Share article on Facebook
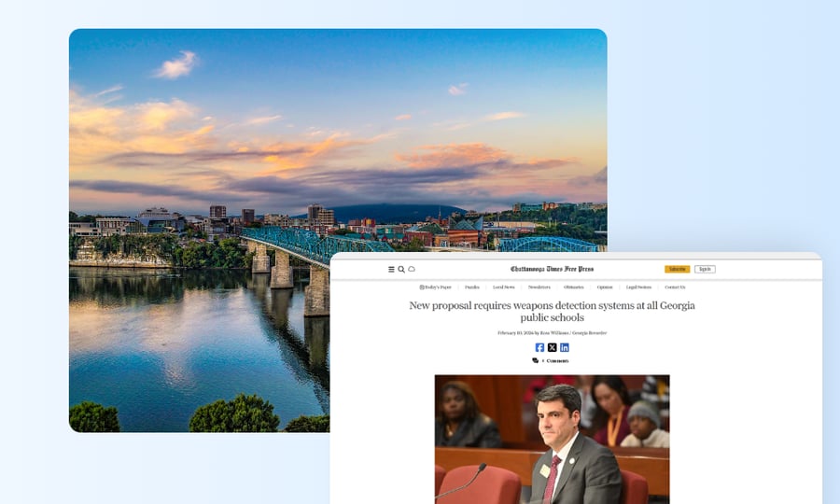Screen dimensions: 840x504 pyautogui.click(x=539, y=347)
